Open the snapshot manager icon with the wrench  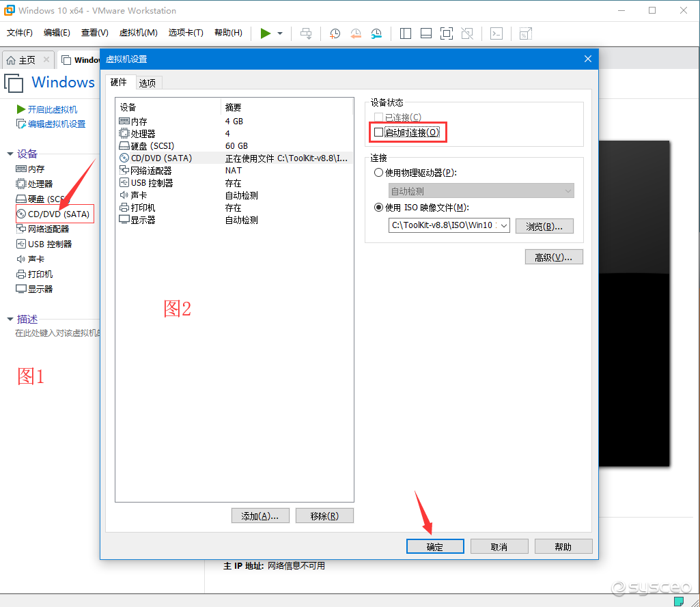376,33
